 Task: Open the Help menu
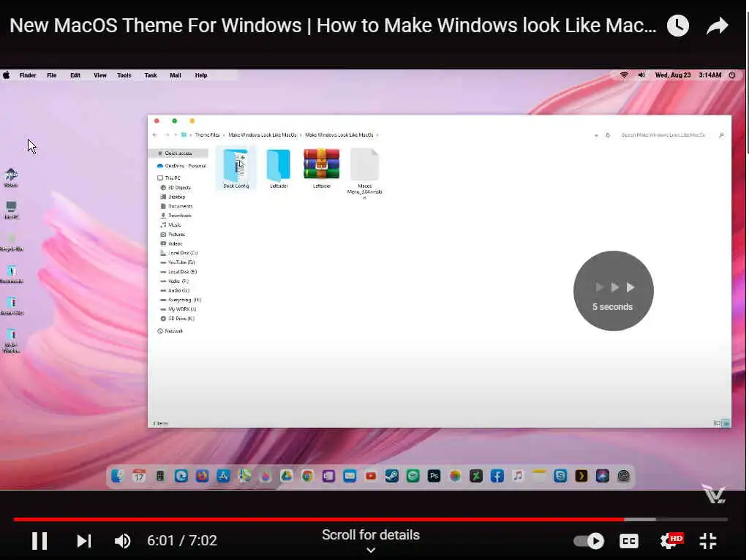(x=201, y=75)
